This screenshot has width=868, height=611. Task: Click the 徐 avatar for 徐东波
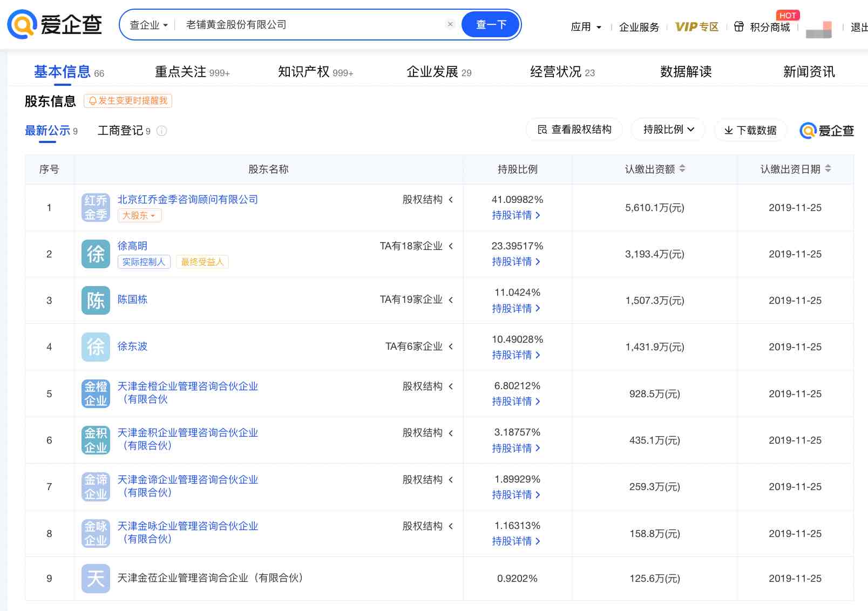pos(96,347)
